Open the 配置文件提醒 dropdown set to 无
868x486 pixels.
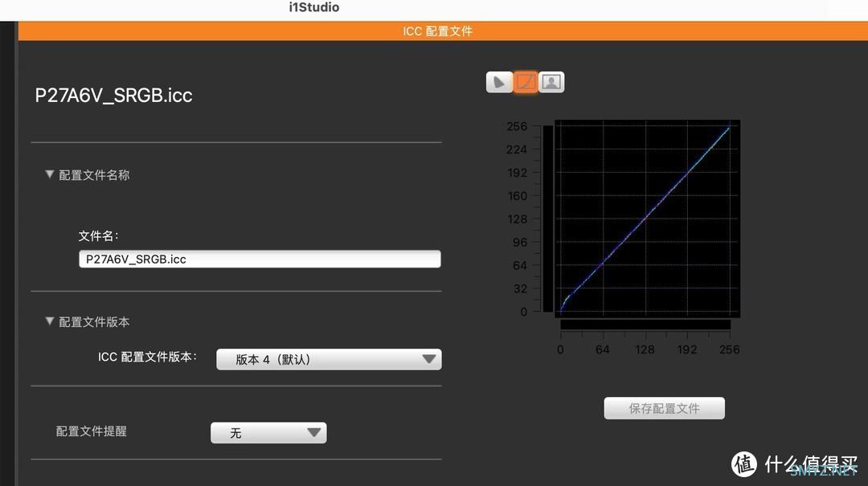click(x=268, y=433)
